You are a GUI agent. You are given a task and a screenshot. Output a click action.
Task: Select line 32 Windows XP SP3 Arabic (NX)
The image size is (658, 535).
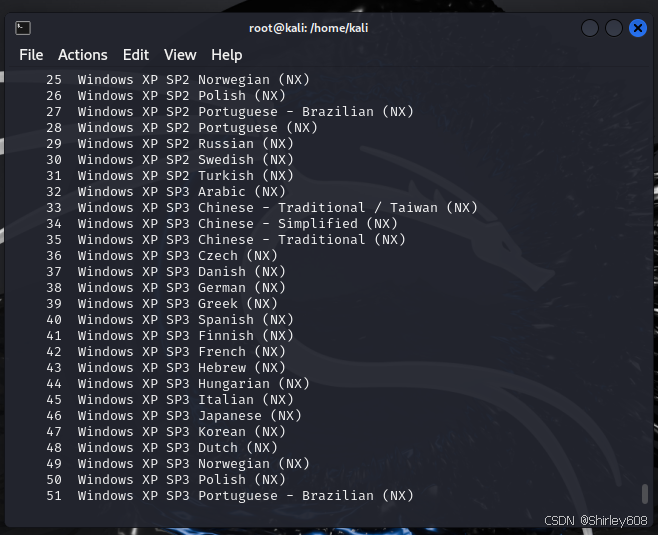tap(166, 192)
